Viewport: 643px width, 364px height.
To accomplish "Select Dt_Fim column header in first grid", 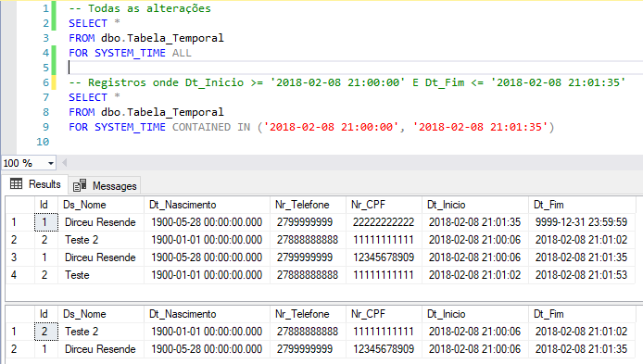I will pyautogui.click(x=582, y=205).
